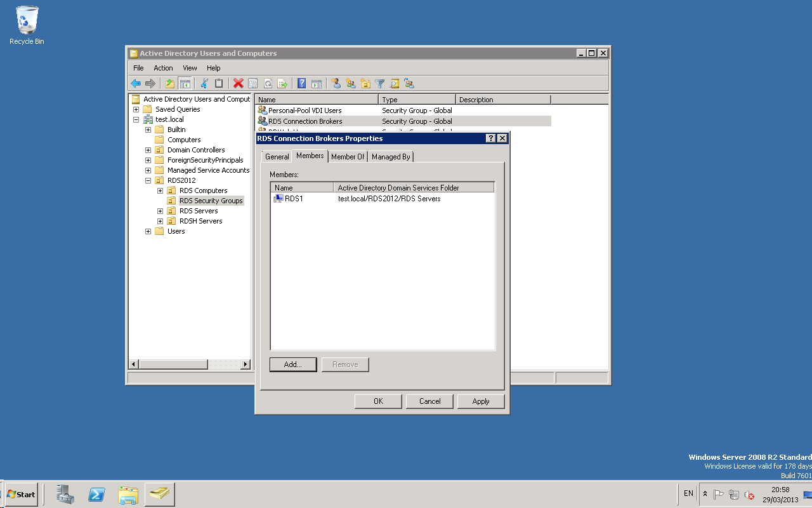Image resolution: width=812 pixels, height=508 pixels.
Task: Toggle Show/Hide Console Tree icon
Action: tap(185, 83)
